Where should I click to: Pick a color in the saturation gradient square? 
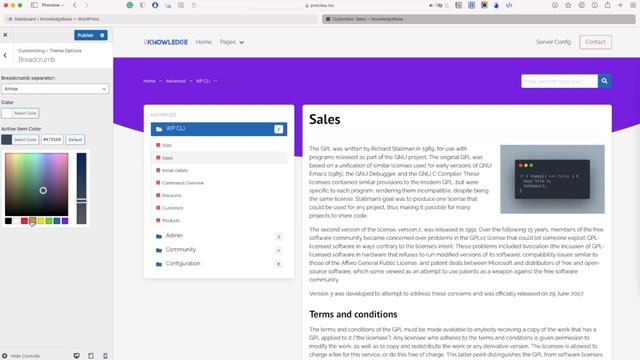pyautogui.click(x=37, y=184)
